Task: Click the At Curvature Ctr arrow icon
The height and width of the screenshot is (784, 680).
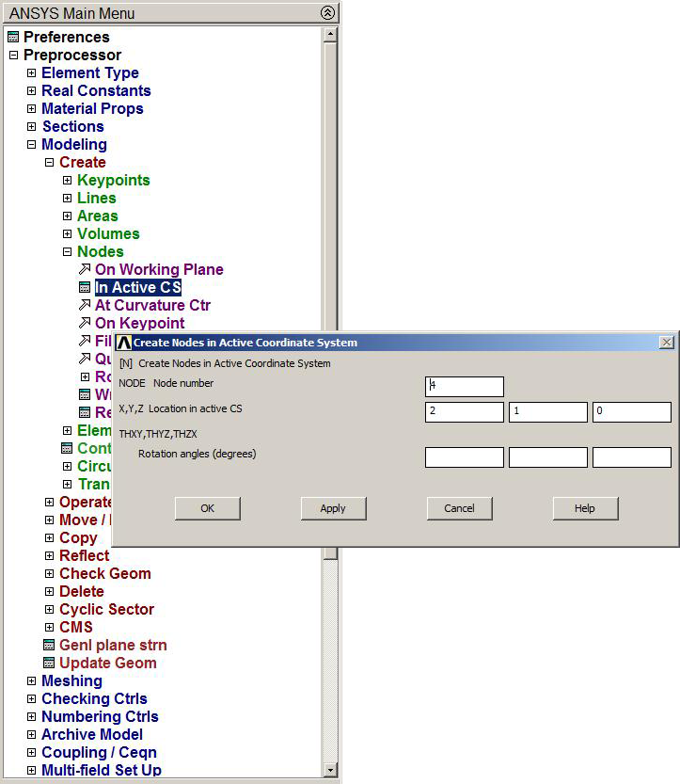Action: click(x=85, y=306)
